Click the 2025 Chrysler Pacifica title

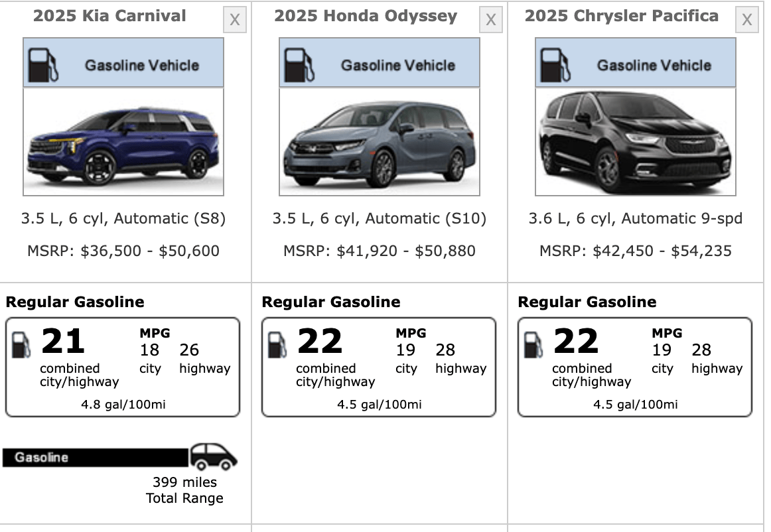pyautogui.click(x=622, y=16)
